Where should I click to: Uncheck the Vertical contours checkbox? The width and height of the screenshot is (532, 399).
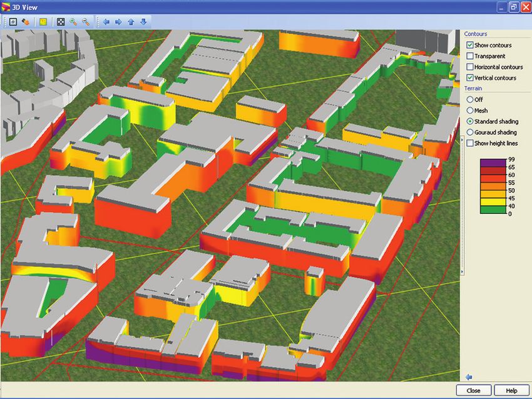(x=470, y=78)
